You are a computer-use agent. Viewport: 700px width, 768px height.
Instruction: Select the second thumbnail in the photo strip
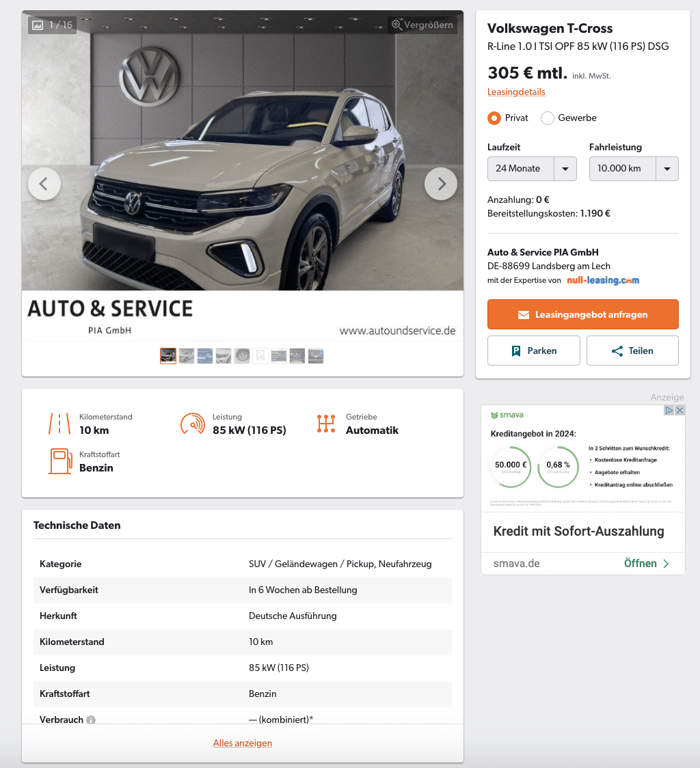pyautogui.click(x=187, y=355)
